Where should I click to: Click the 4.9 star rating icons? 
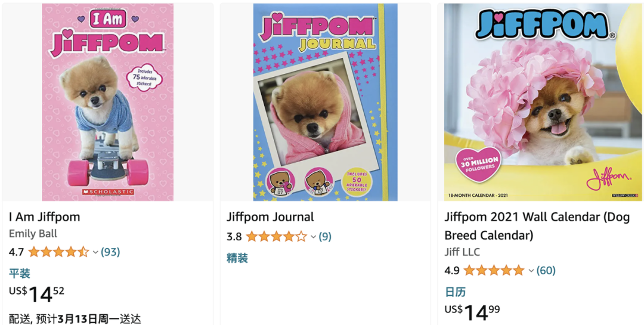pyautogui.click(x=494, y=270)
